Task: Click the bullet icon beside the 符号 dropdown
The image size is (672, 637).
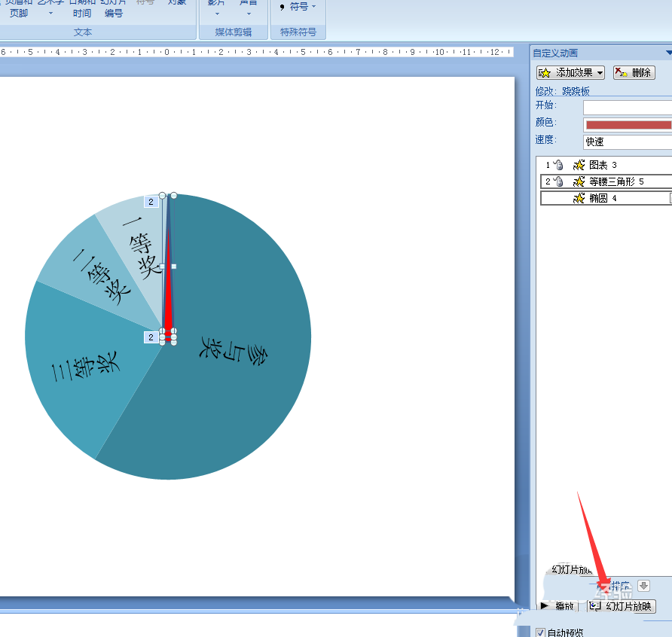Action: (282, 7)
